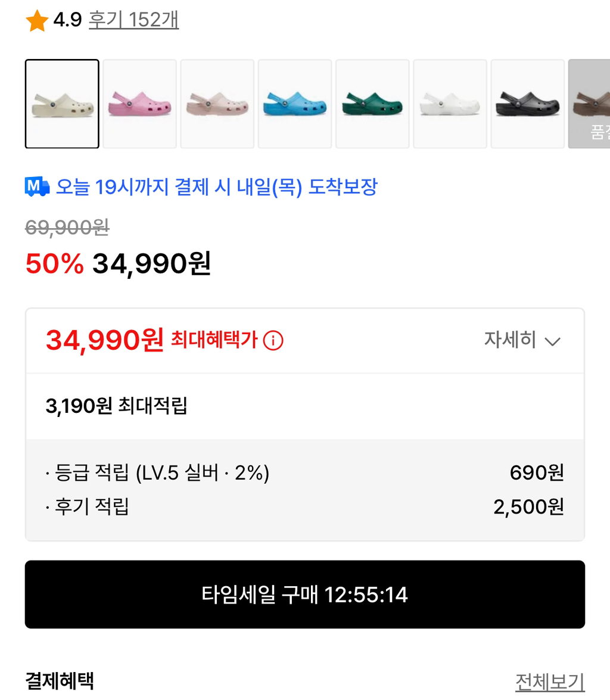The height and width of the screenshot is (700, 610).
Task: Click the chevron next to 자세히
Action: (x=553, y=341)
